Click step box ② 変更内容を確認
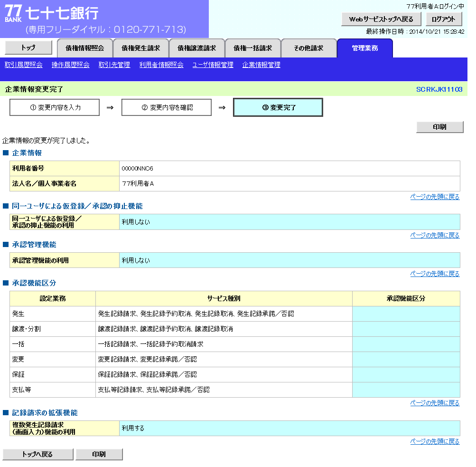The height and width of the screenshot is (467, 476). tap(167, 107)
